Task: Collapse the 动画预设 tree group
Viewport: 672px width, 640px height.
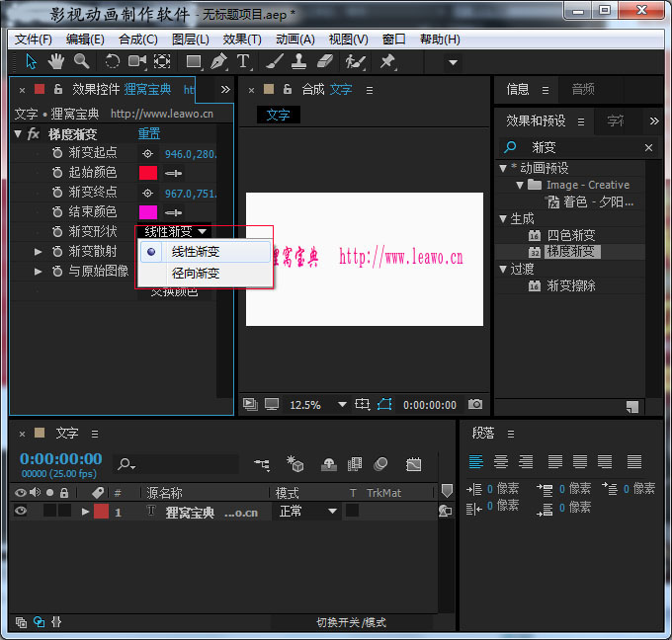Action: 503,168
